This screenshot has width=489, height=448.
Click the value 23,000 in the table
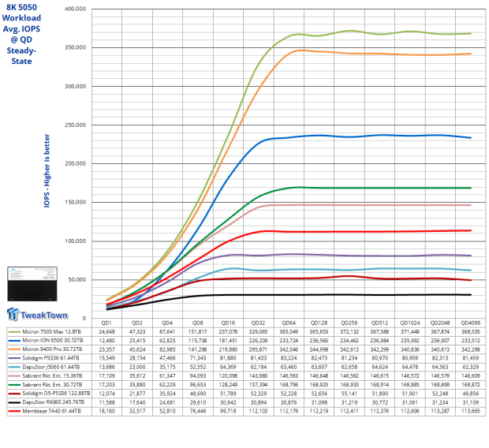click(x=137, y=367)
